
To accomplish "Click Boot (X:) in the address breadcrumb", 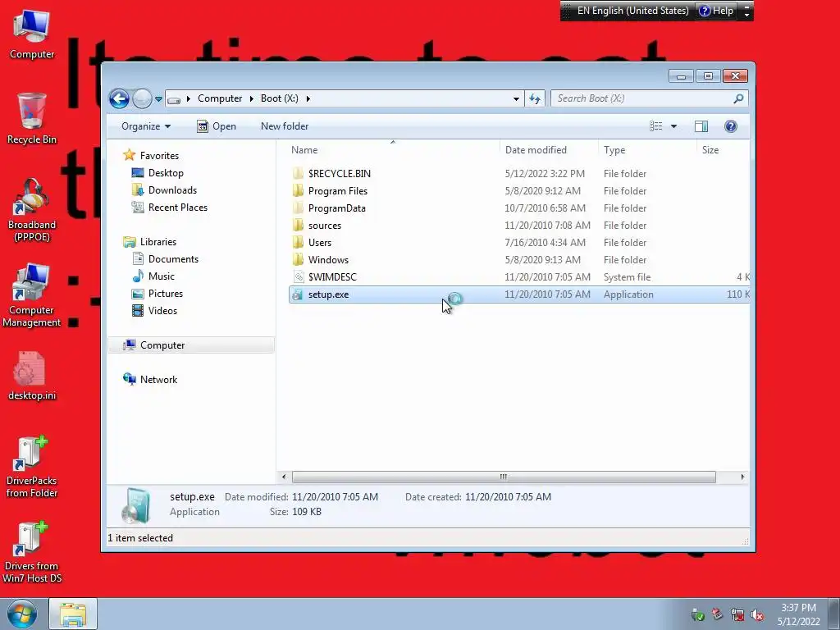I will (279, 98).
